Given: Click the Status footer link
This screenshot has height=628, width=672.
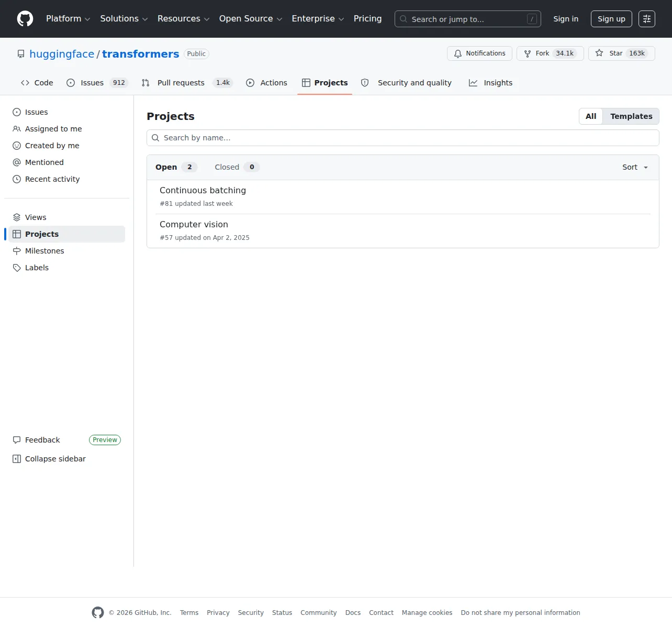Looking at the screenshot, I should [282, 613].
